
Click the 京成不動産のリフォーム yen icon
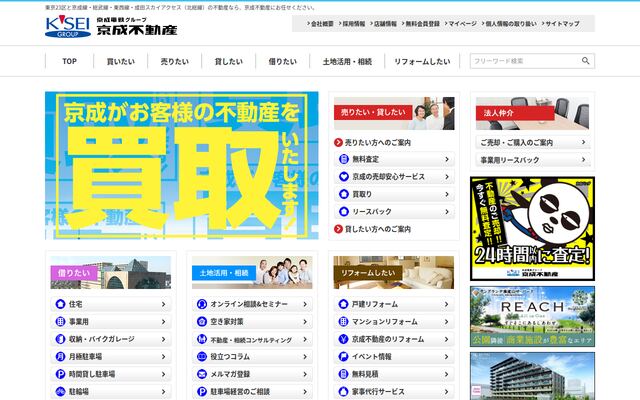click(x=343, y=339)
